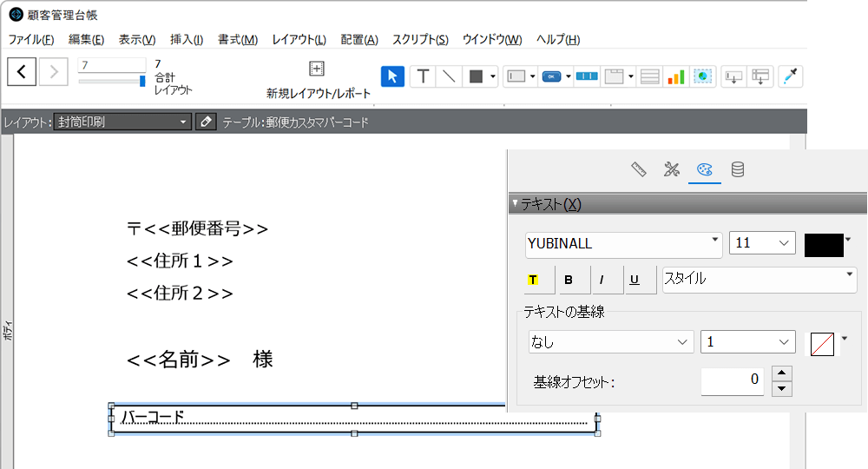
Task: Open 配置(A) menu
Action: [x=359, y=39]
